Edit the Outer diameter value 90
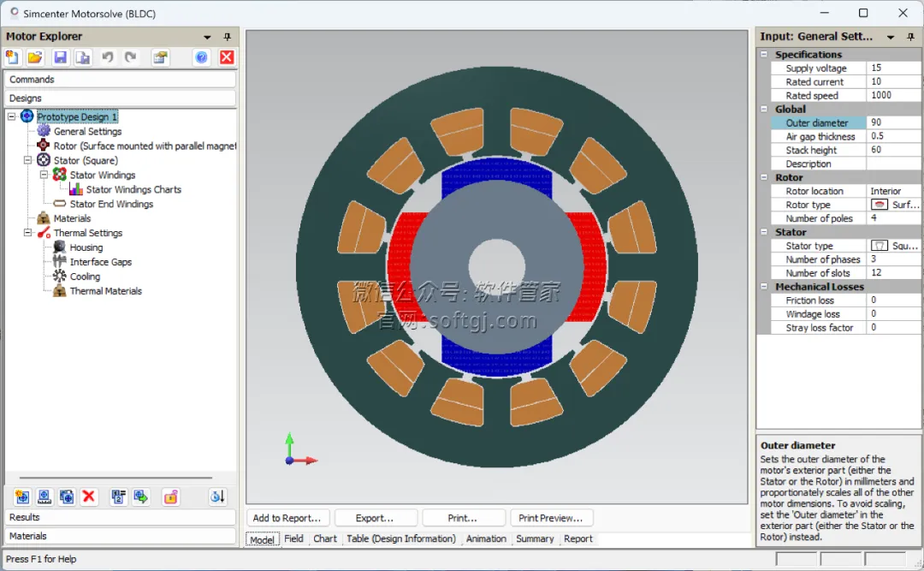Viewport: 924px width, 571px height. tap(893, 122)
